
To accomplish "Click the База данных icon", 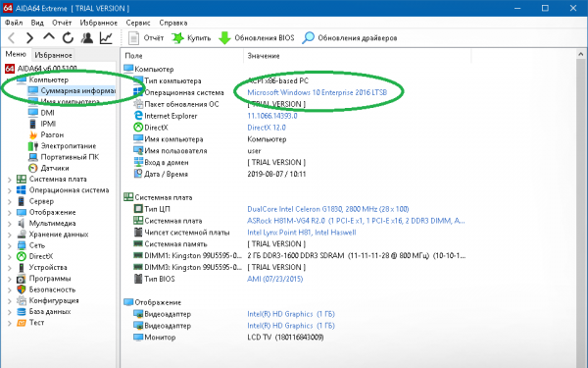I will 22,312.
